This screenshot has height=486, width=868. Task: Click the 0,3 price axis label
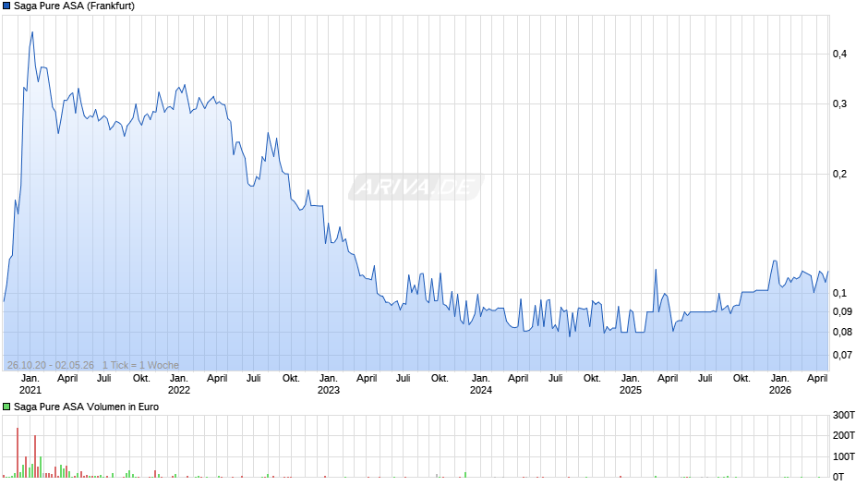pos(839,104)
